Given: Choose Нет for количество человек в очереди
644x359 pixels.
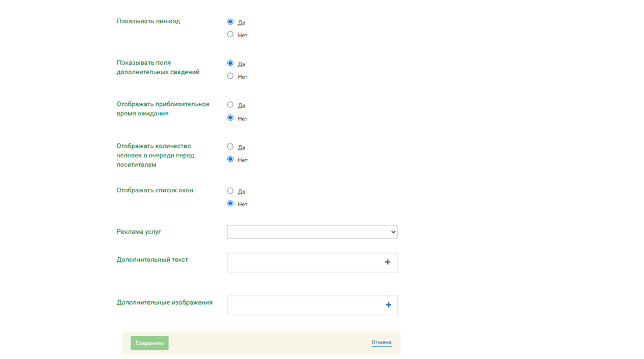Looking at the screenshot, I should pyautogui.click(x=230, y=159).
